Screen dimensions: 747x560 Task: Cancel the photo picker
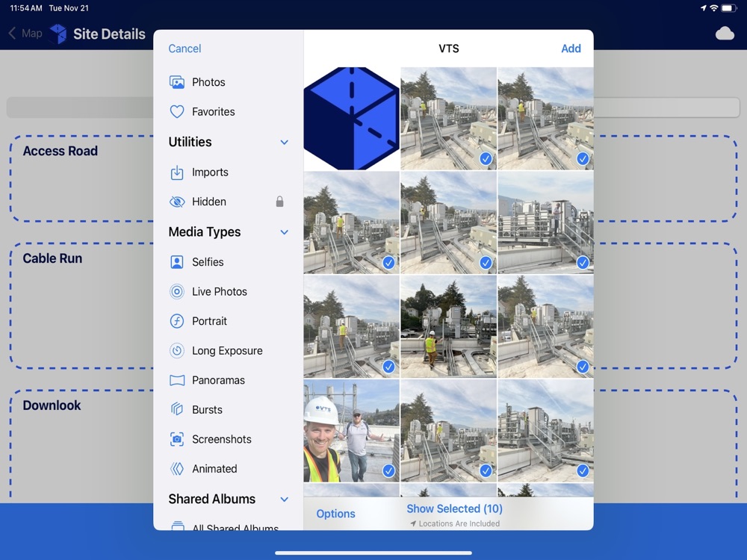point(185,49)
